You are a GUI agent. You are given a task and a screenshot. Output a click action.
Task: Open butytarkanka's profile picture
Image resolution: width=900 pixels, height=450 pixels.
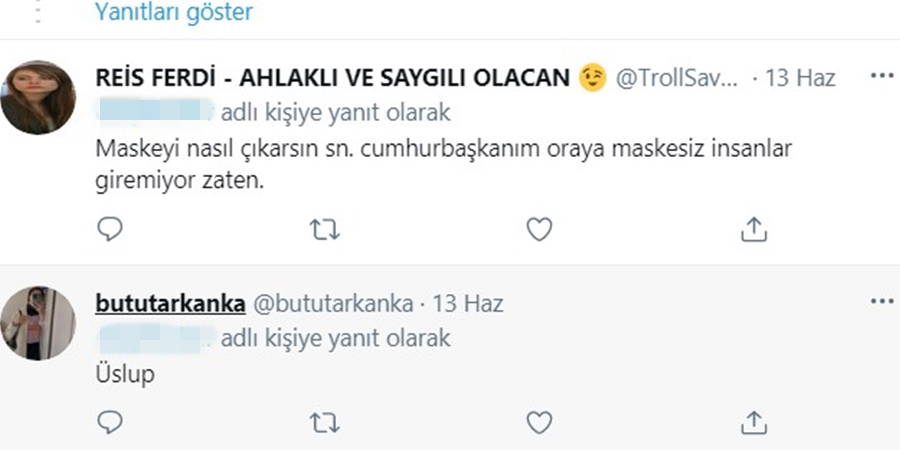(39, 323)
